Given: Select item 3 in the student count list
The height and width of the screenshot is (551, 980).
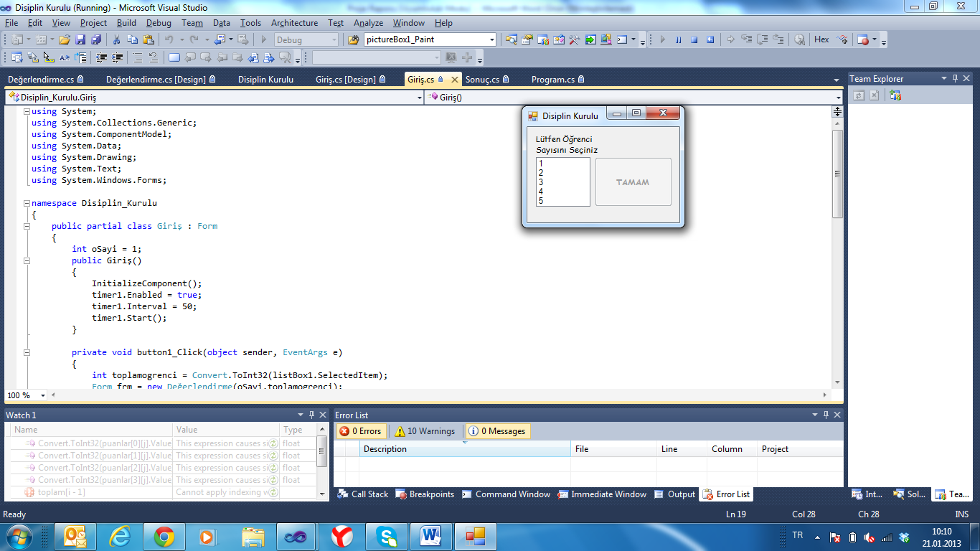Looking at the screenshot, I should (562, 182).
